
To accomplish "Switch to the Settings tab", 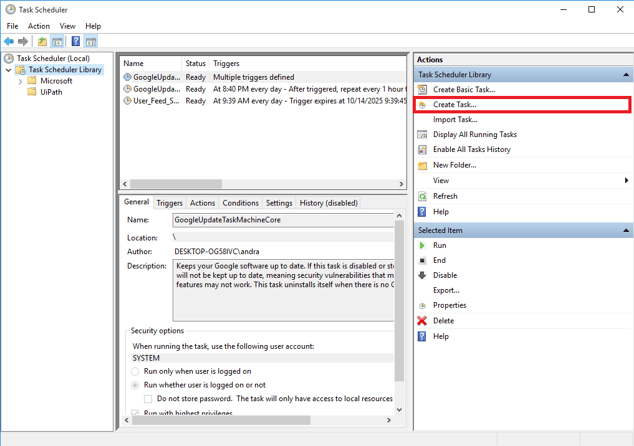I will 279,203.
